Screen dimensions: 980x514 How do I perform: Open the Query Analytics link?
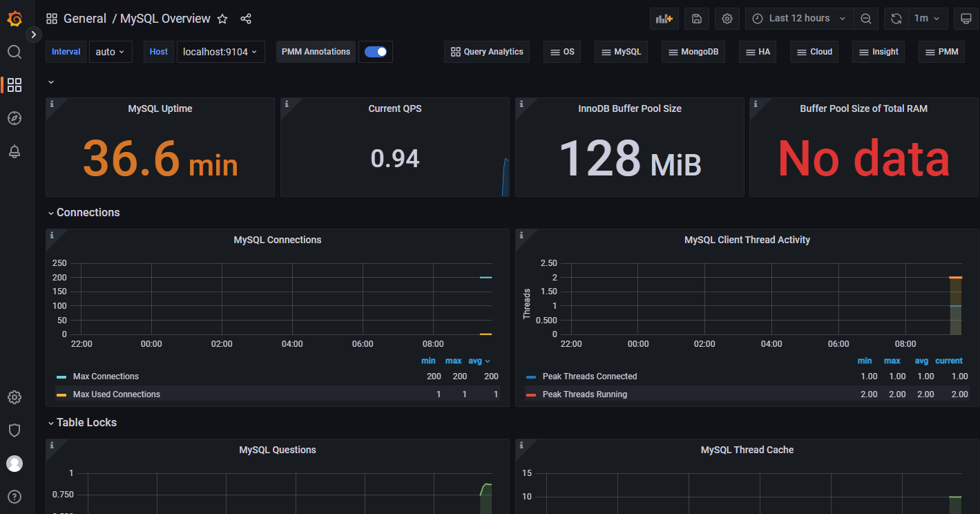(487, 52)
